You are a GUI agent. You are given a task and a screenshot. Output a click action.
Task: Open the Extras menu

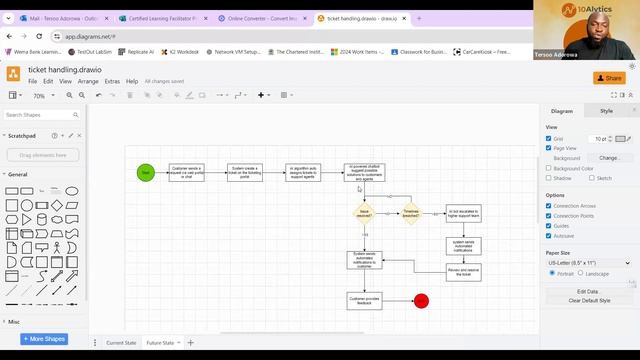tap(112, 81)
